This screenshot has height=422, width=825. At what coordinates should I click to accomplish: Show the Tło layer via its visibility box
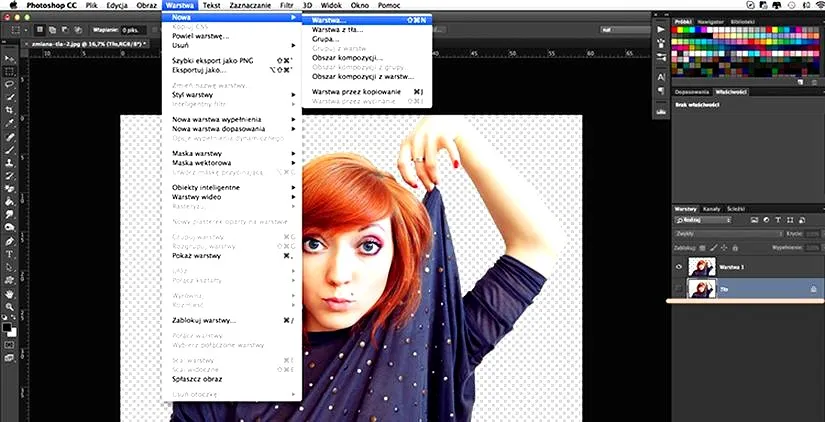pyautogui.click(x=680, y=288)
